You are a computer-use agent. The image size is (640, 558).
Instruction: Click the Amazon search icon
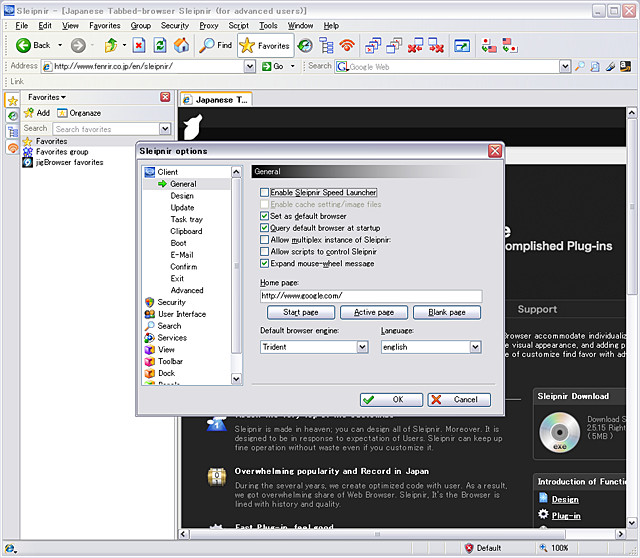[625, 66]
